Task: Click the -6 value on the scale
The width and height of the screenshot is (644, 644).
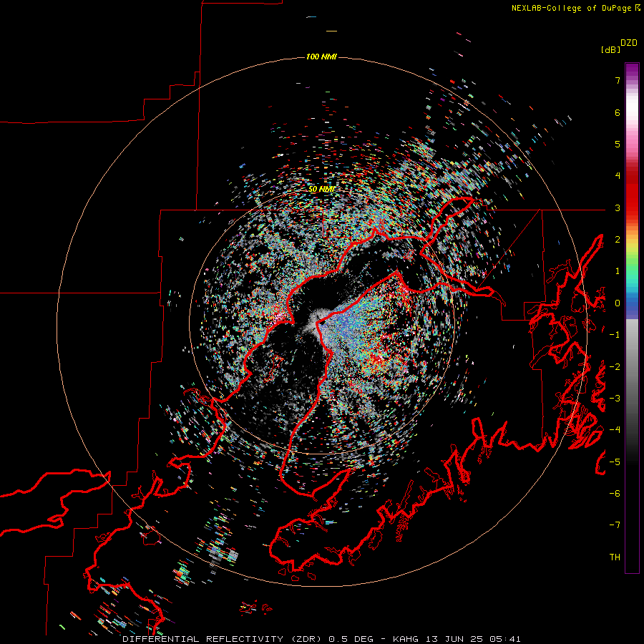Action: [615, 493]
